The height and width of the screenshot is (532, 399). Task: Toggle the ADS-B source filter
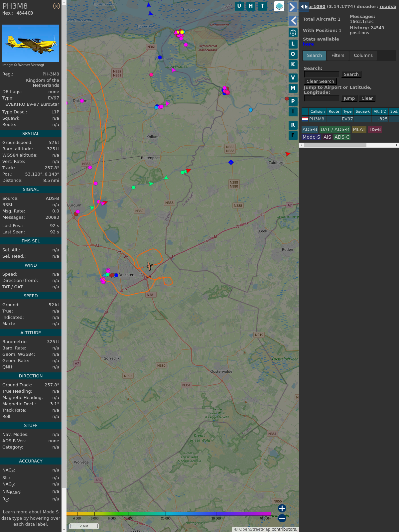click(310, 130)
